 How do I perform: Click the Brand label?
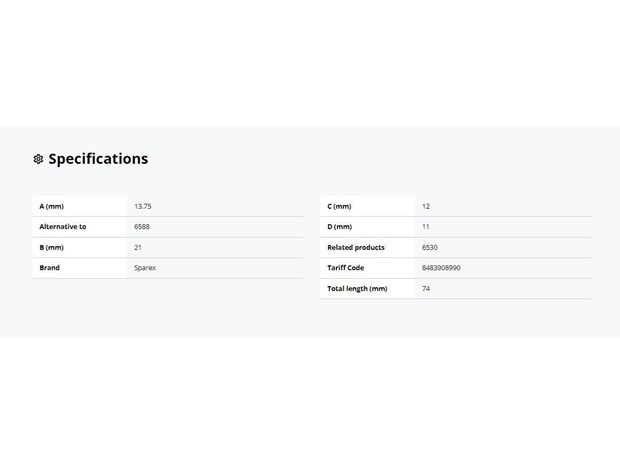click(49, 268)
